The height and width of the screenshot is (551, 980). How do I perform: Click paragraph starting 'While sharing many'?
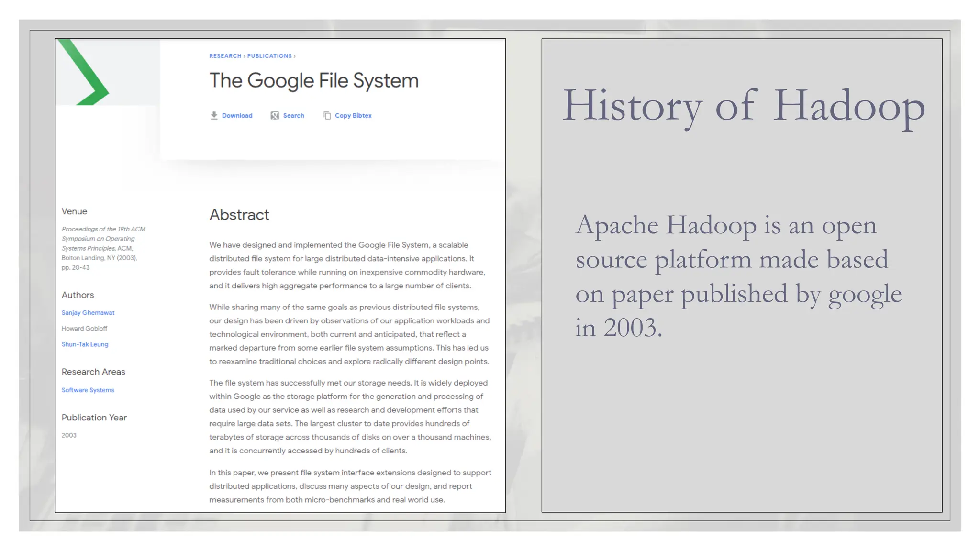[349, 334]
